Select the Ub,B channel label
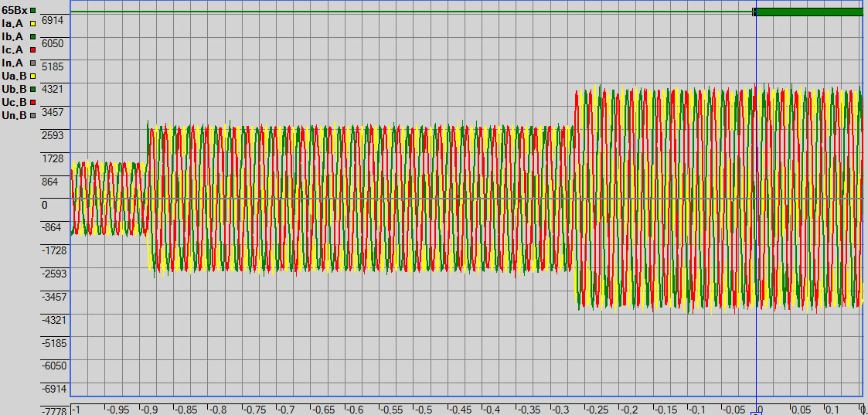868x415 pixels. (15, 89)
